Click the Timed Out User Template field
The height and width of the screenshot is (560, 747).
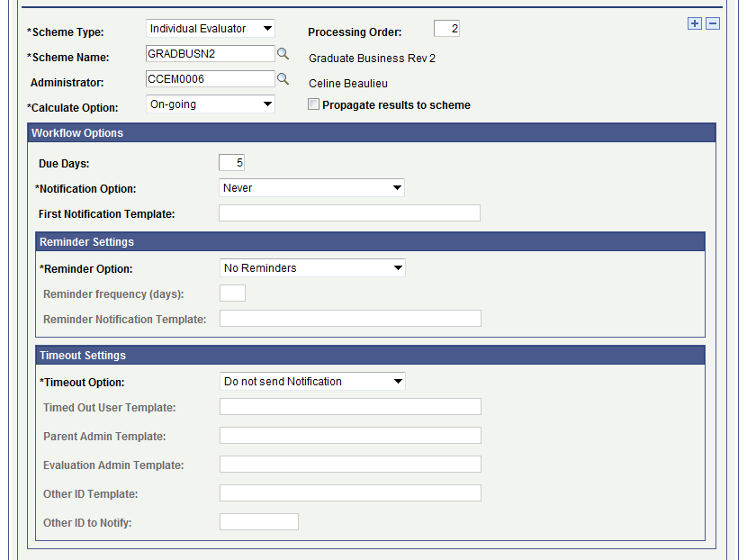(x=350, y=406)
